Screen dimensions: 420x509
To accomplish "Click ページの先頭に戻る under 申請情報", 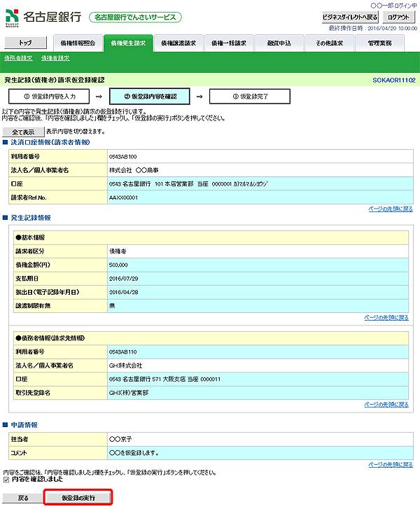I will pyautogui.click(x=391, y=465).
